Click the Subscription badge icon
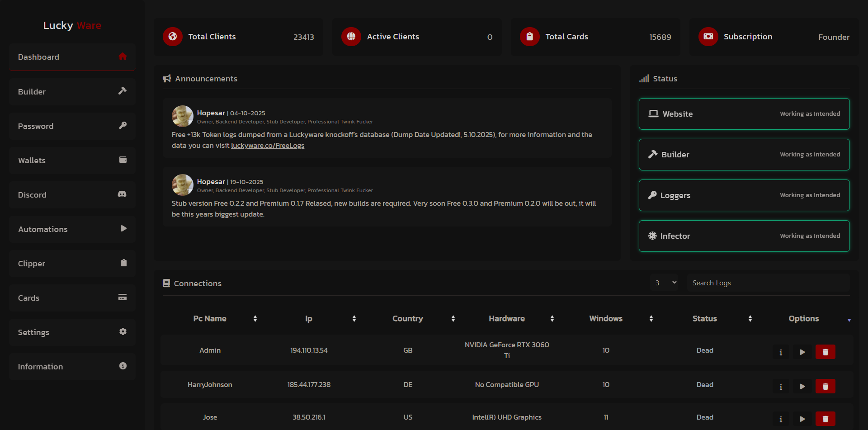This screenshot has width=868, height=430. point(708,37)
